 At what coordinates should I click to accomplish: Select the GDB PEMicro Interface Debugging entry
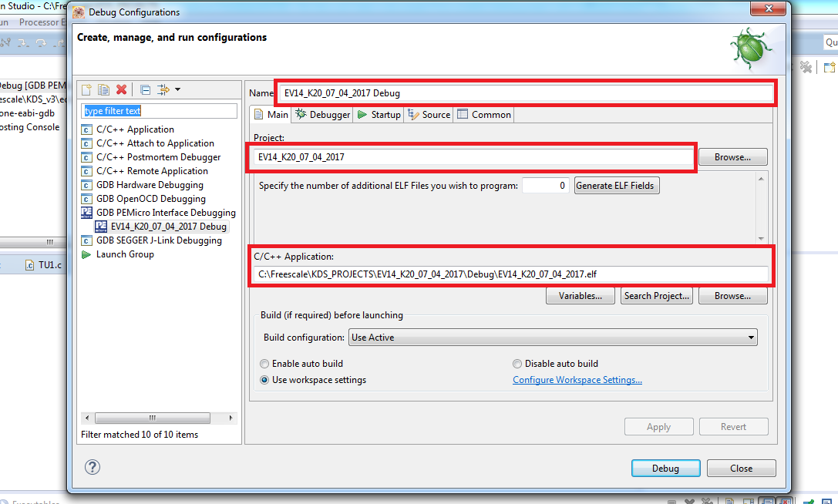coord(166,213)
